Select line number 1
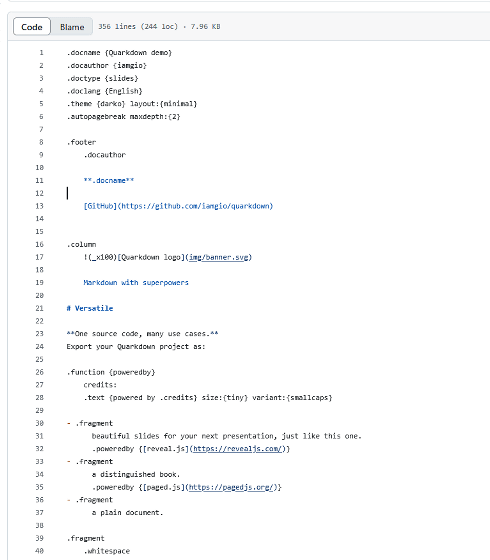490x560 pixels. [41, 52]
